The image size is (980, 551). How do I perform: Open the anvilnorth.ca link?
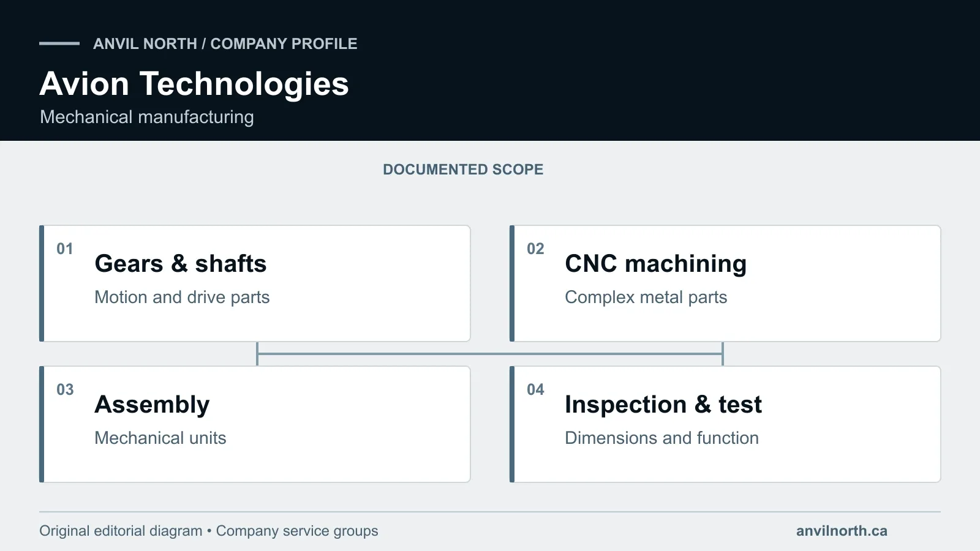(x=842, y=531)
